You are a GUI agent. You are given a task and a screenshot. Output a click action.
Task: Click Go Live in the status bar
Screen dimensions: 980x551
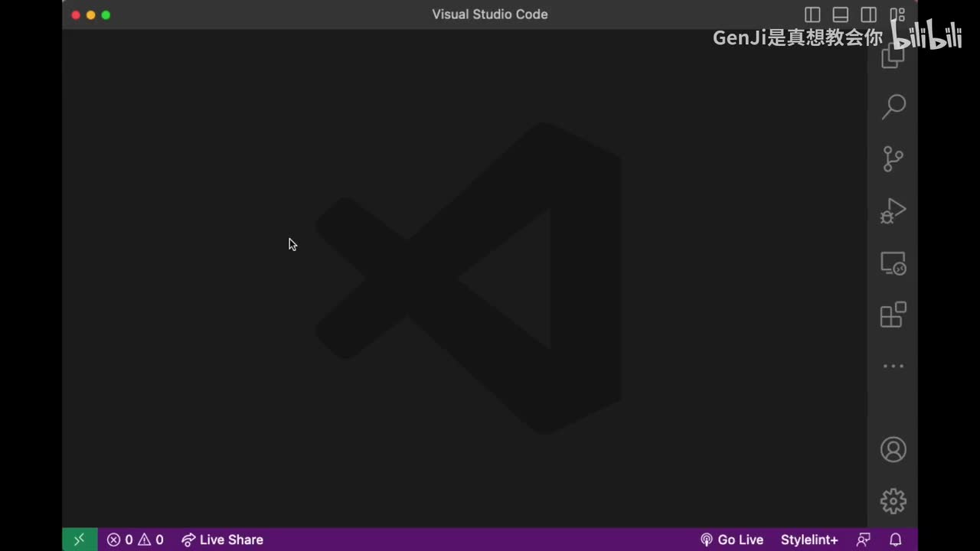click(x=732, y=540)
